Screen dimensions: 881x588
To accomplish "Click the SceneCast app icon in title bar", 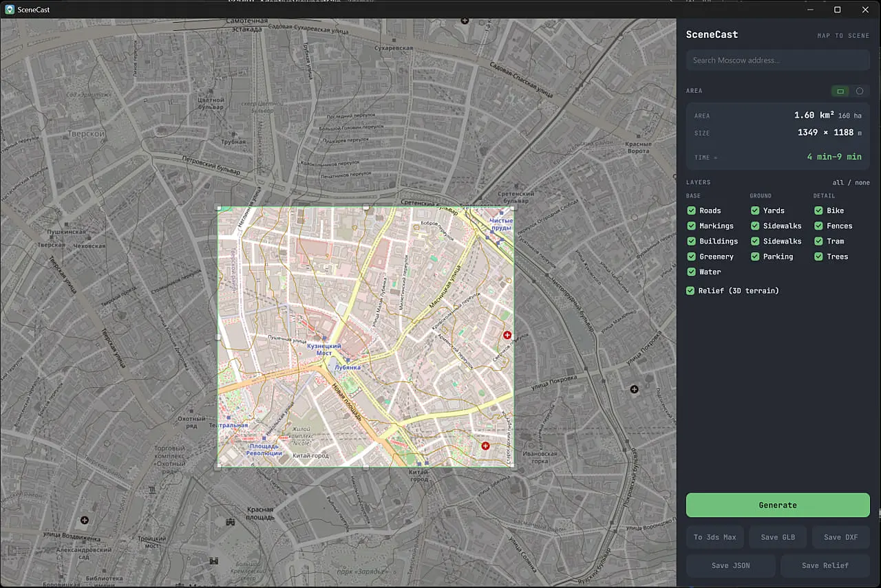I will (10, 10).
